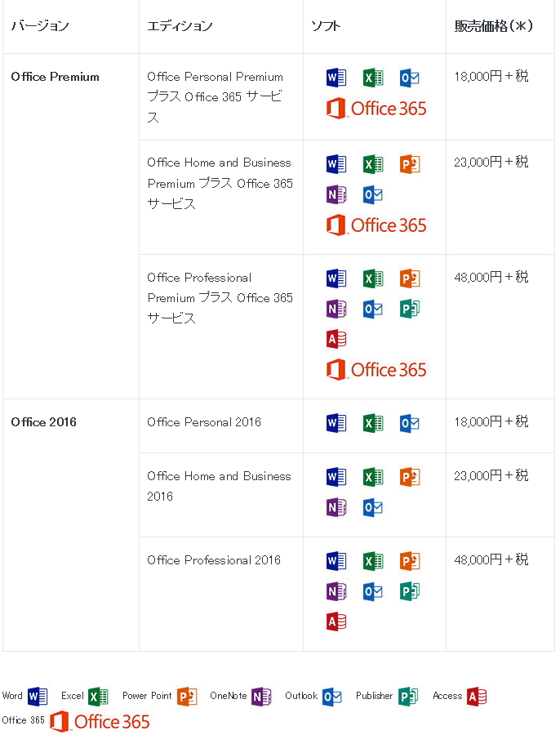Select the Office Professional 2016 edition text
Screen dimensions: 560x735
[x=214, y=560]
